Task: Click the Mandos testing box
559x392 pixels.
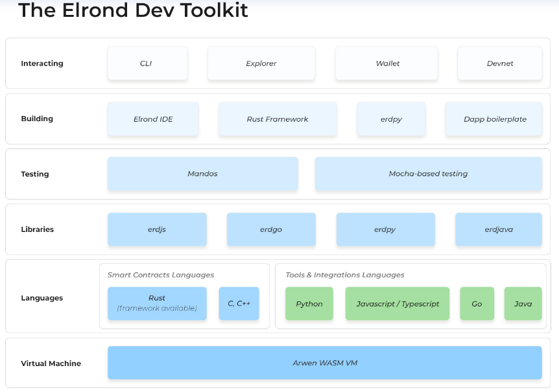Action: [202, 174]
